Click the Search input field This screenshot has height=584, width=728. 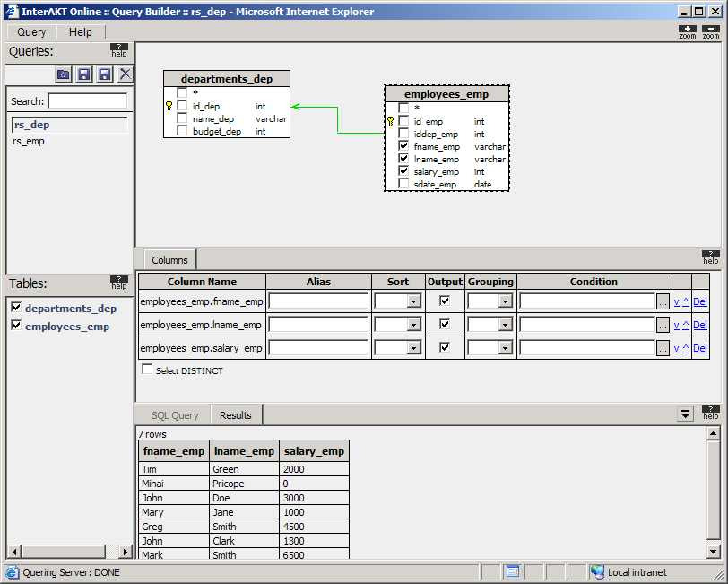click(x=87, y=101)
